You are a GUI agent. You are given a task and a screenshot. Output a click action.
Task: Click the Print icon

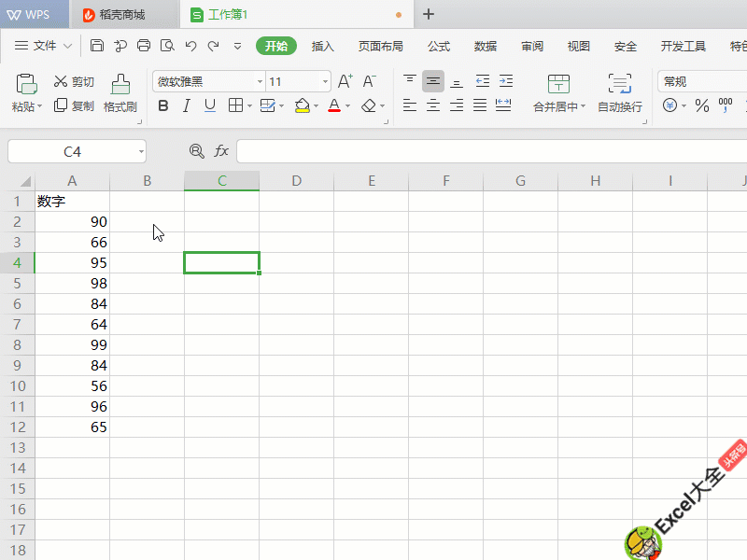144,46
